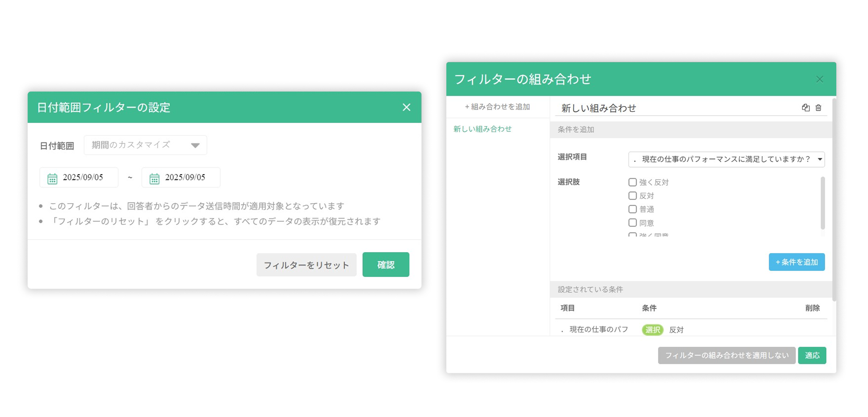The image size is (868, 417).
Task: Click the 設定されている条件 section header
Action: [x=691, y=289]
